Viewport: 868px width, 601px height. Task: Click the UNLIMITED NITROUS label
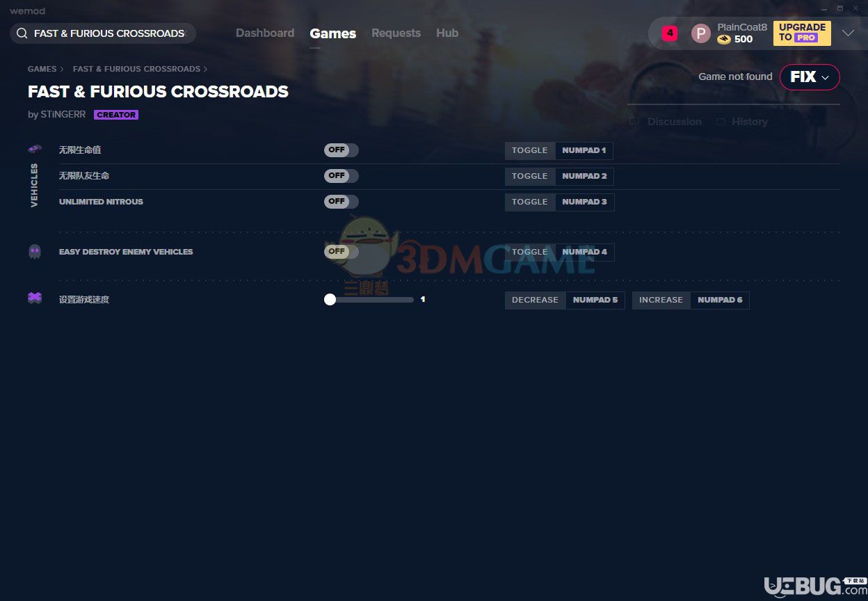coord(101,202)
